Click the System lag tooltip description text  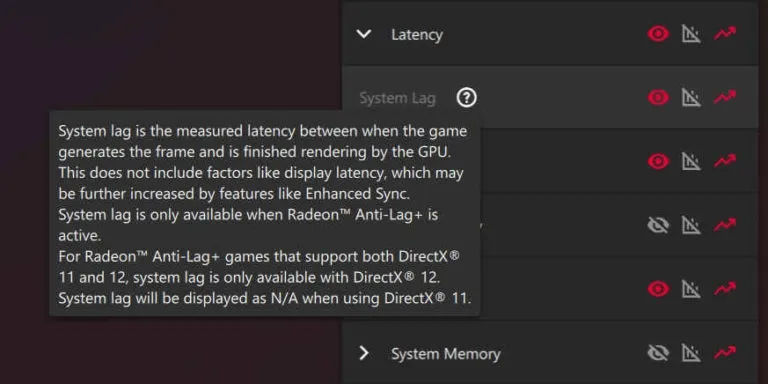click(264, 215)
